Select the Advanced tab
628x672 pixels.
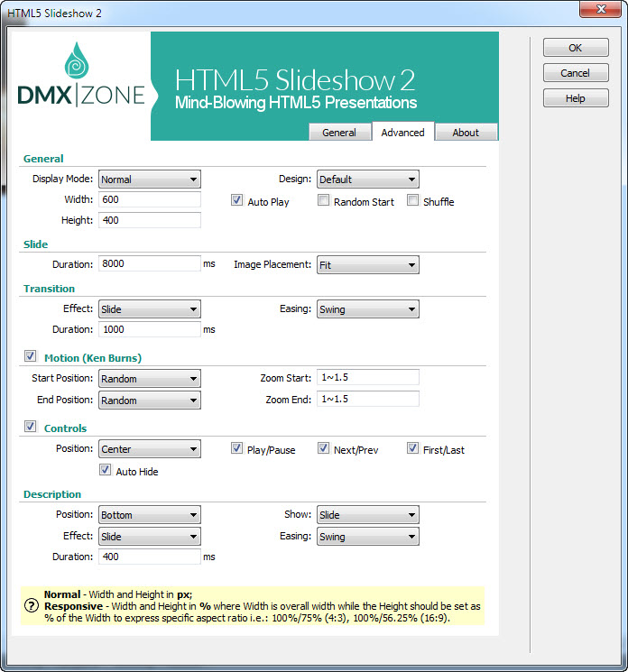[x=403, y=132]
